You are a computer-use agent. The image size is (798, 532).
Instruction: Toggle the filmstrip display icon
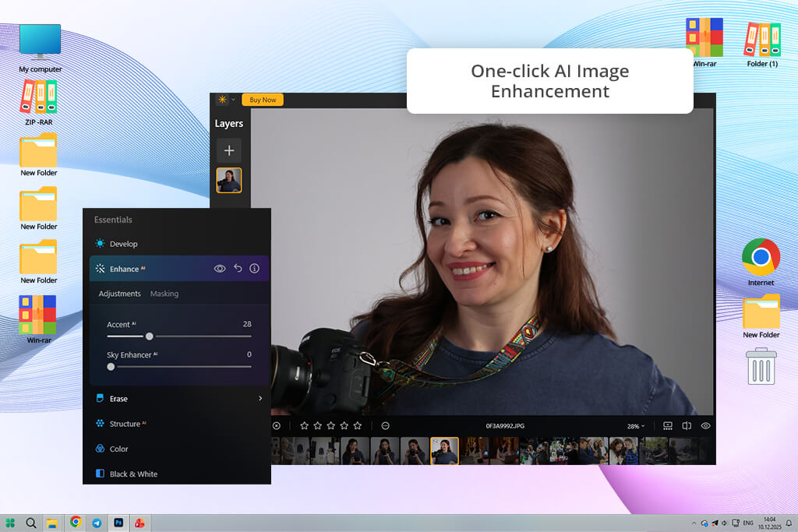(x=668, y=426)
